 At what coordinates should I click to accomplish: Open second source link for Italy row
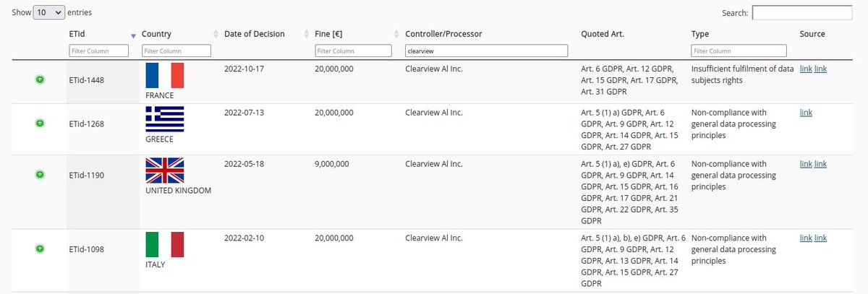coord(821,238)
